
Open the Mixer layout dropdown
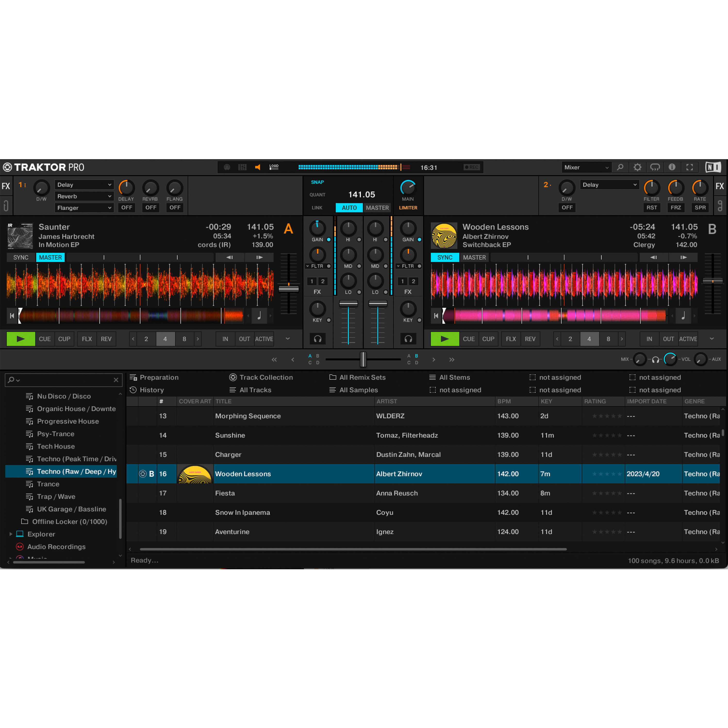(586, 167)
